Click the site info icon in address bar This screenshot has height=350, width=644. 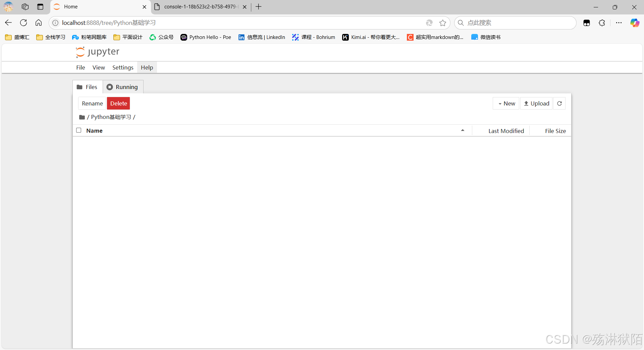[55, 23]
